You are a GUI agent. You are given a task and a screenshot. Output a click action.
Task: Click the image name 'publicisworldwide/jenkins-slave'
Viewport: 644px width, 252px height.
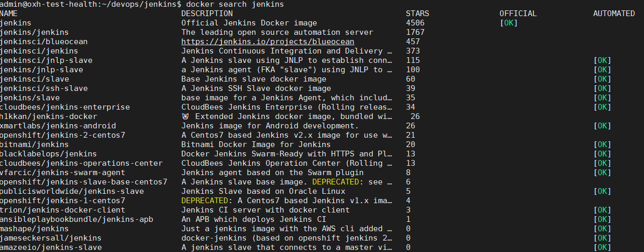tap(71, 191)
